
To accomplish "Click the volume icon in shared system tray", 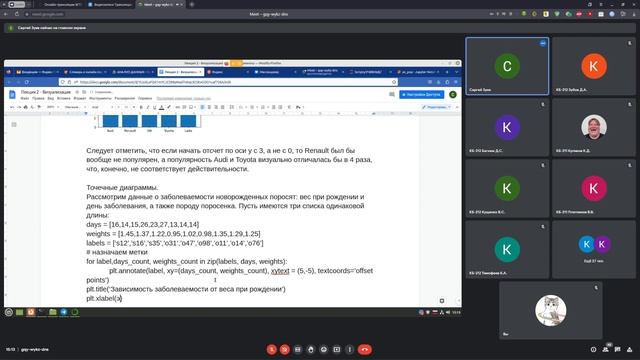I will coord(448,312).
